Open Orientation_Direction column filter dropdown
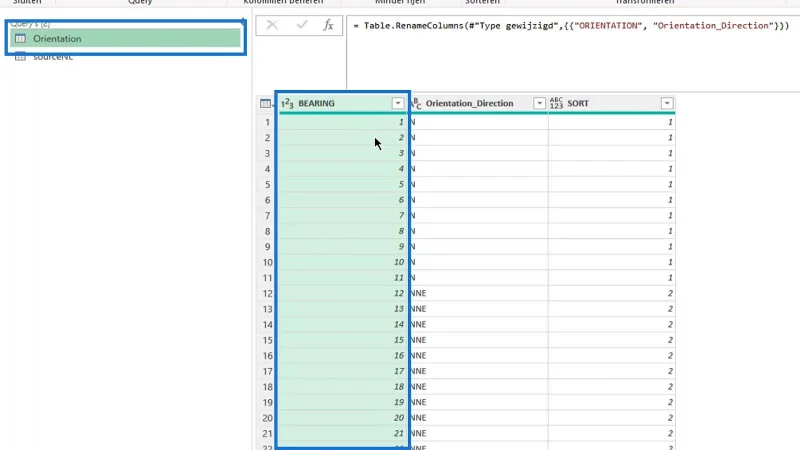The height and width of the screenshot is (450, 800). 539,104
